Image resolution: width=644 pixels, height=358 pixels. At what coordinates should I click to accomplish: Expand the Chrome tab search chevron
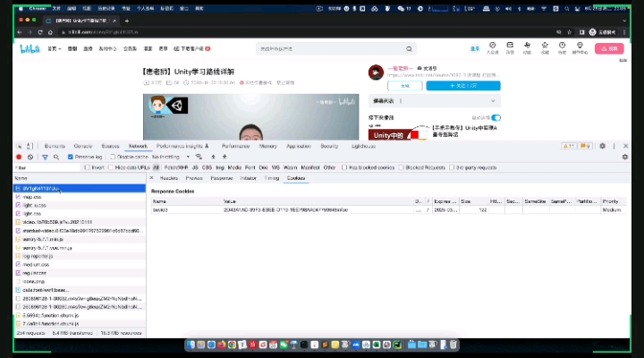pyautogui.click(x=624, y=21)
